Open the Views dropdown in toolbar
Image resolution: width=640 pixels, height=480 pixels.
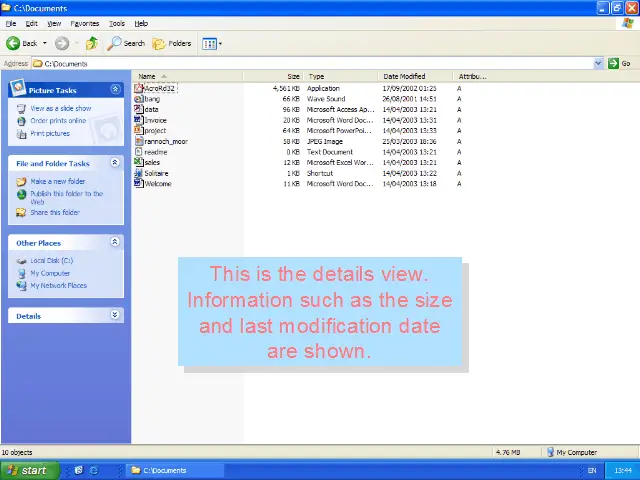pyautogui.click(x=211, y=43)
